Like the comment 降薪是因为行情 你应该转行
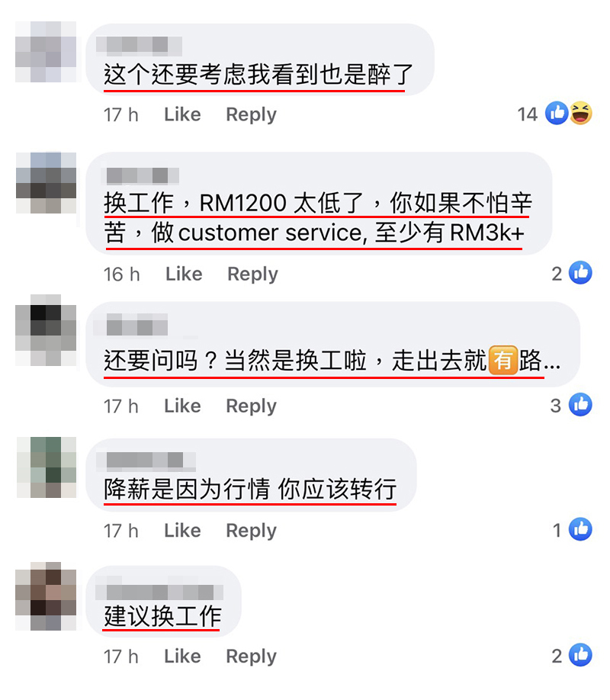 182,531
